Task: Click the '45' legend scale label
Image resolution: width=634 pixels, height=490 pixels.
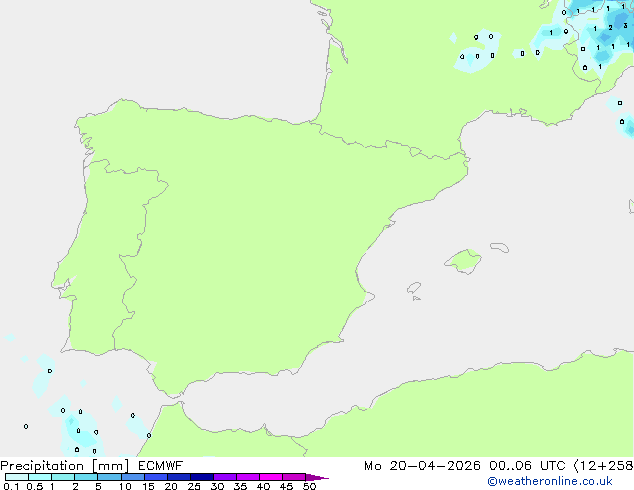Action: (x=286, y=486)
